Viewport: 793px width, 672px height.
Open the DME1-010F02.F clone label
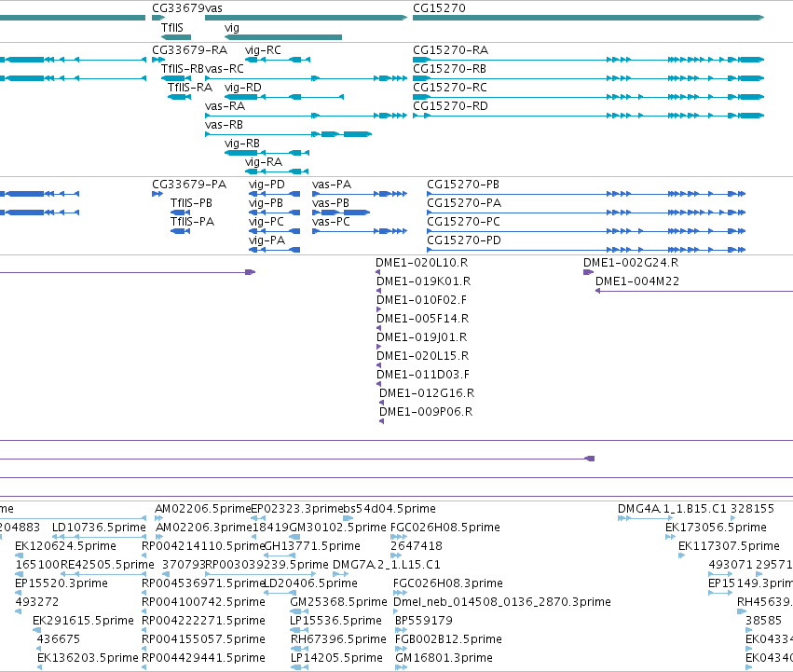422,300
